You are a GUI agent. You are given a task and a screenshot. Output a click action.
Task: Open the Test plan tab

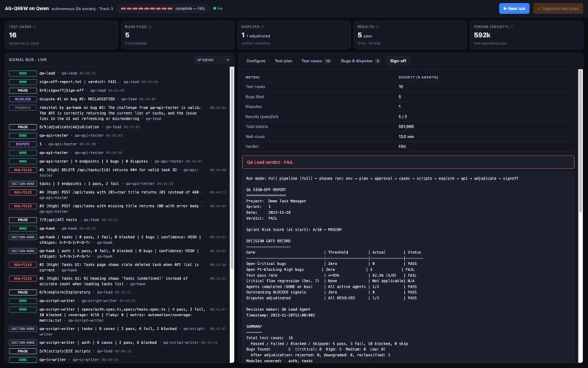[x=283, y=61]
